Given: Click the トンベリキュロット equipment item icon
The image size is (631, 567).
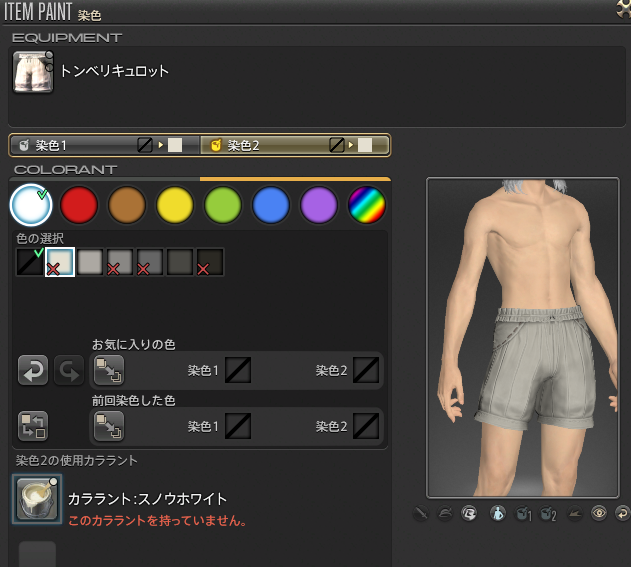Looking at the screenshot, I should click(32, 73).
